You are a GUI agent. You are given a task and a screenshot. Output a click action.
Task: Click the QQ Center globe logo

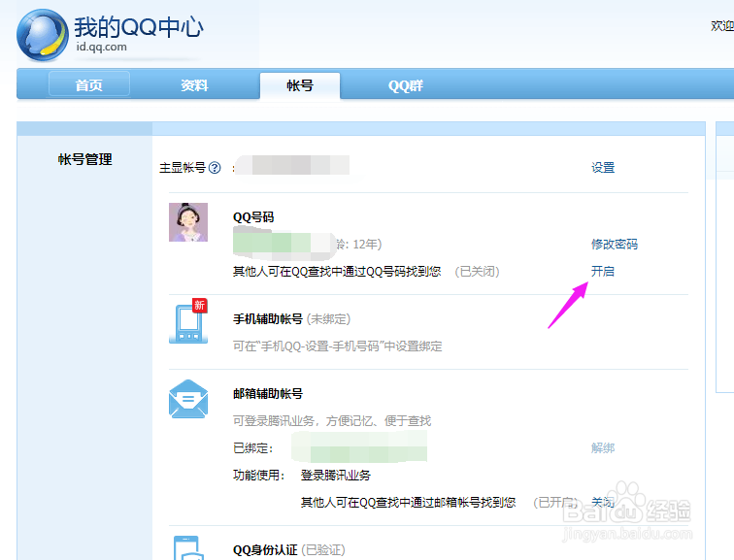pos(42,35)
